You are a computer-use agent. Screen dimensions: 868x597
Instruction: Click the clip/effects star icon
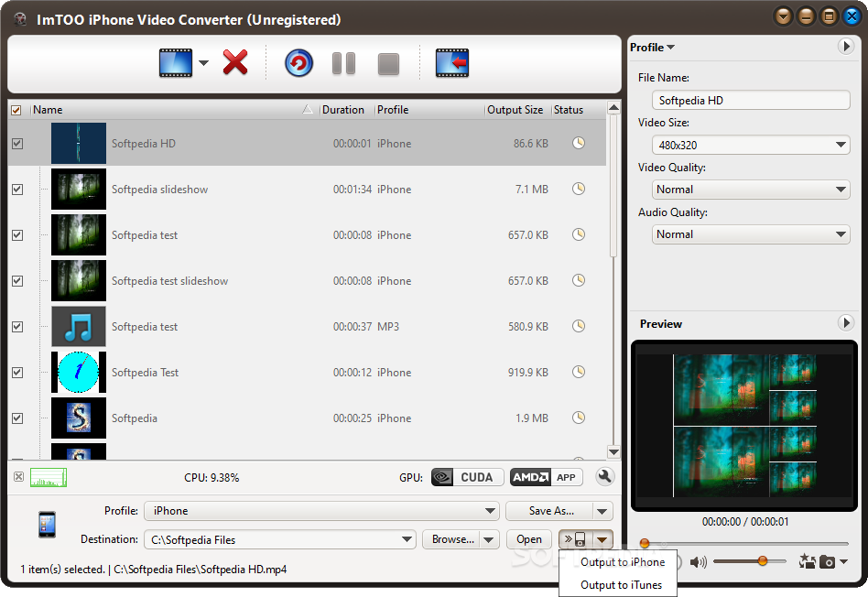pyautogui.click(x=807, y=561)
